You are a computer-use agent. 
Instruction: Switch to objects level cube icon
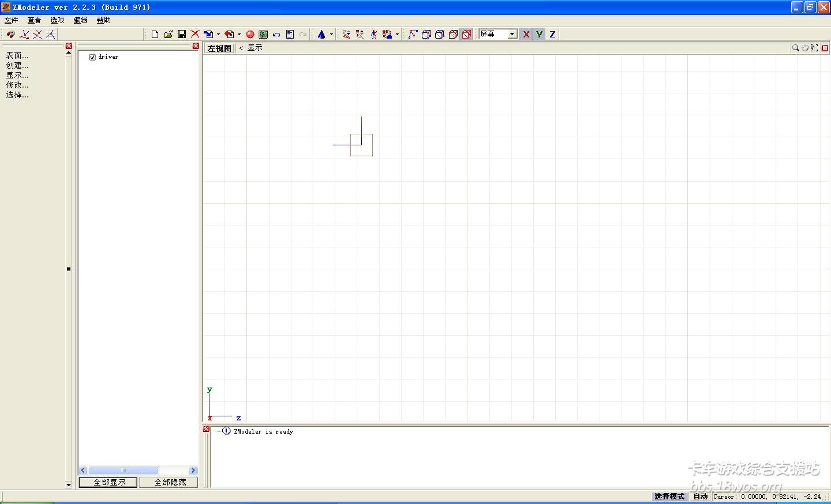(x=454, y=35)
